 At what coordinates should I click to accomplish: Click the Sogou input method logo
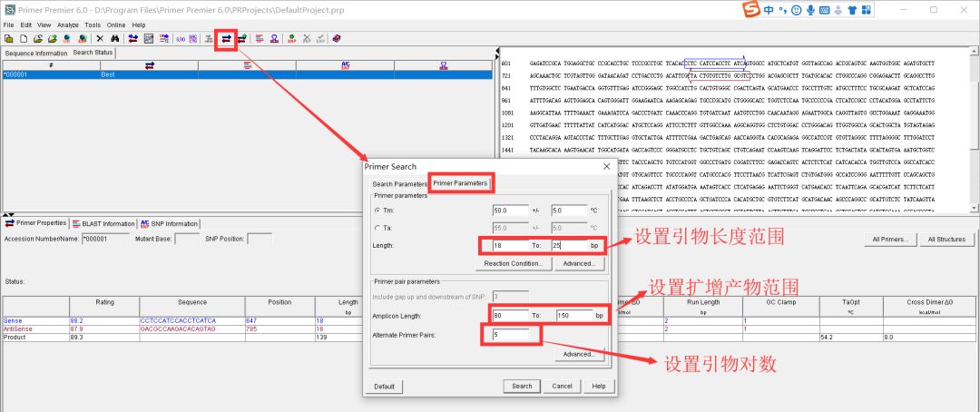(750, 10)
